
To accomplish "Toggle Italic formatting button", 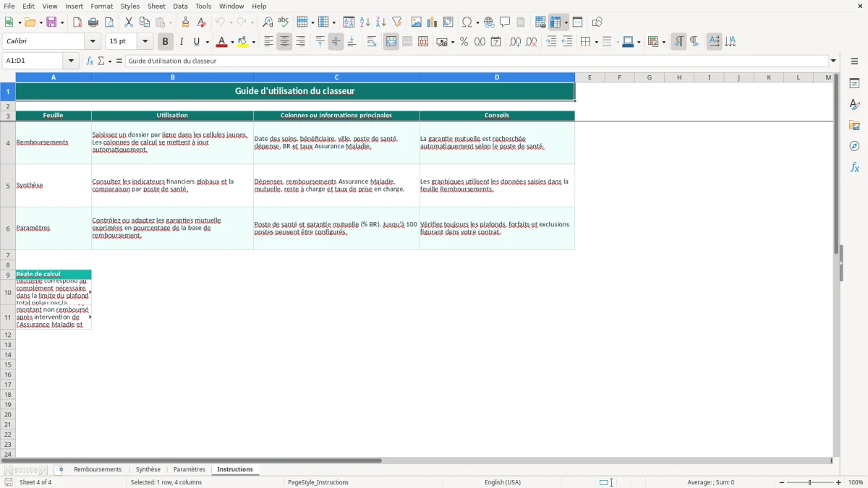I will (x=181, y=42).
